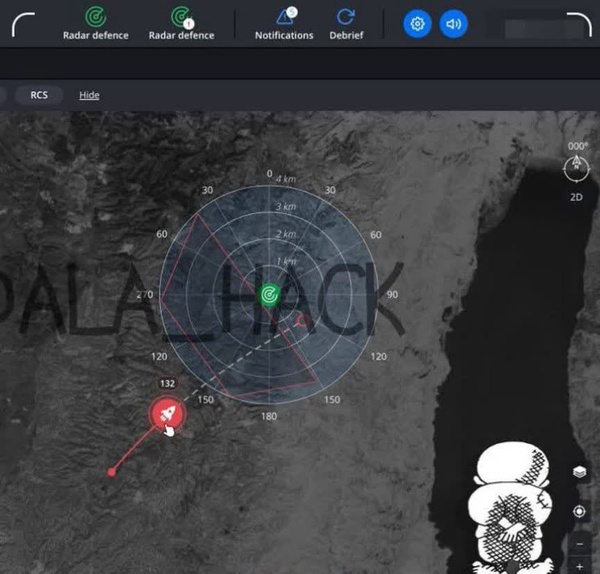Image resolution: width=600 pixels, height=574 pixels.
Task: Zoom in with the plus button
Action: pyautogui.click(x=580, y=566)
